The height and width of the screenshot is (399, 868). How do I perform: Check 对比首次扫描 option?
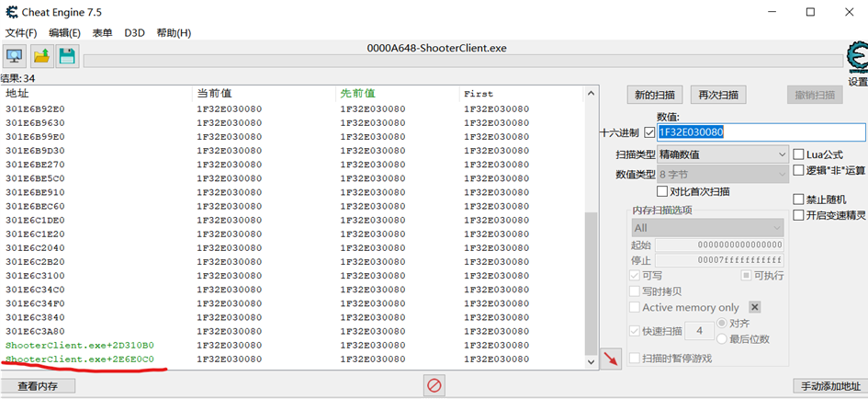pos(661,192)
